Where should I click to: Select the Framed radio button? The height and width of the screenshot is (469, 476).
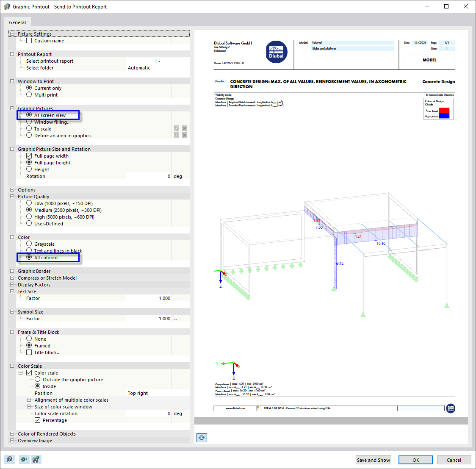pos(29,345)
